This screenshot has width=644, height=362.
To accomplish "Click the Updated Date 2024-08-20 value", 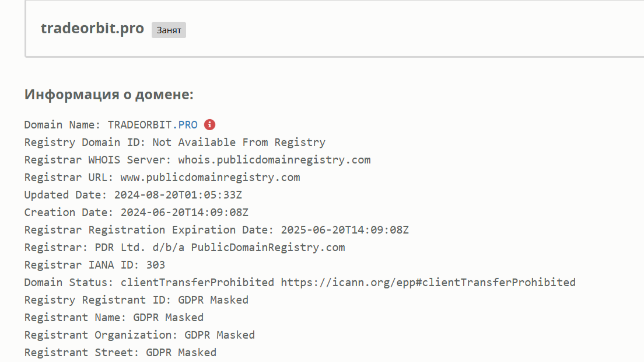I will [178, 195].
